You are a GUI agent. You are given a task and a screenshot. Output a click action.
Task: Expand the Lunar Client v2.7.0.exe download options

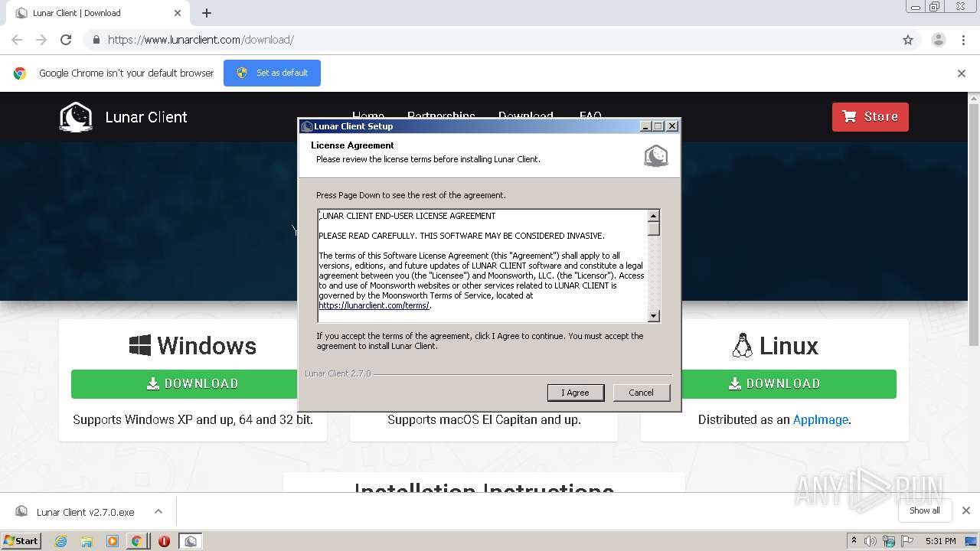coord(158,511)
